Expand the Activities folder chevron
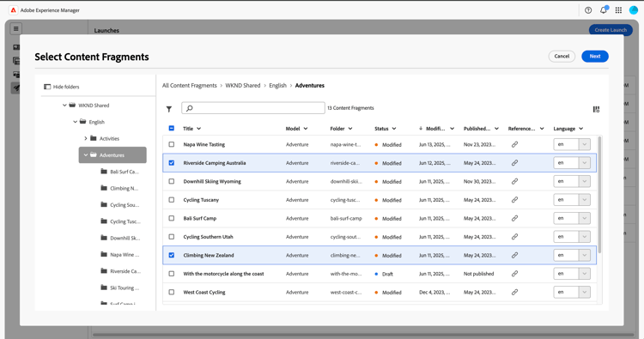Viewport: 644px width, 339px height. tap(85, 139)
